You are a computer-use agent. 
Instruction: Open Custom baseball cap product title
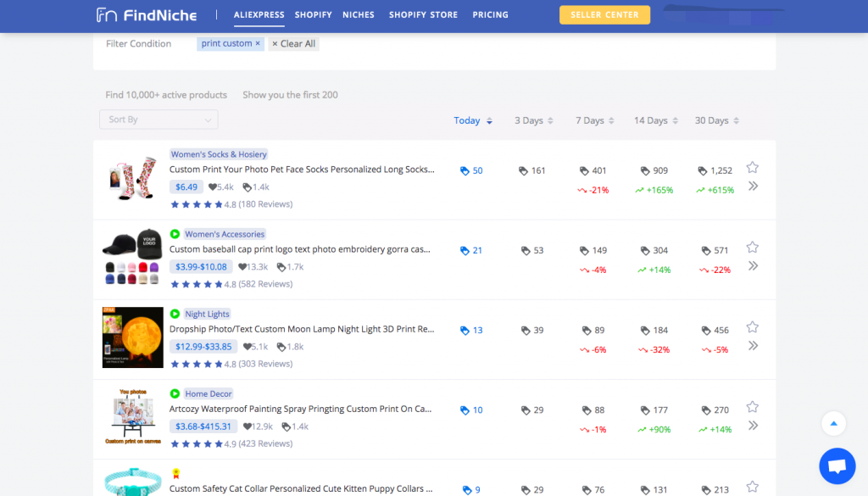tap(299, 249)
